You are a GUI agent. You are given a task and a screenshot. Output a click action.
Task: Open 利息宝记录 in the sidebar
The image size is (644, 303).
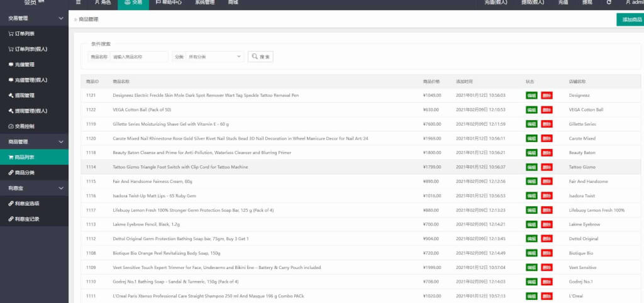24,219
